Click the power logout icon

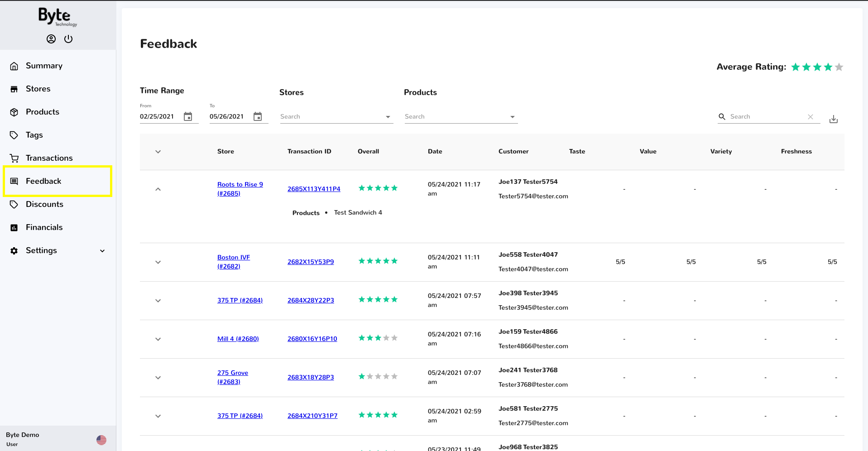pyautogui.click(x=68, y=39)
